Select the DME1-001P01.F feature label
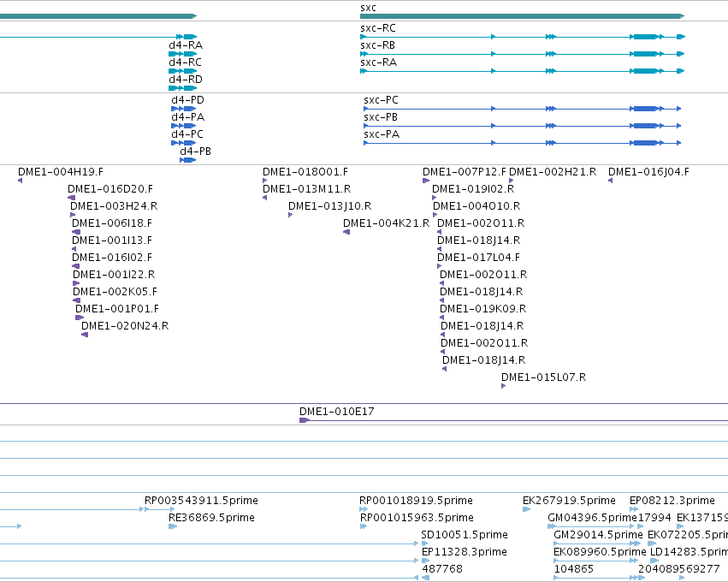 [117, 310]
